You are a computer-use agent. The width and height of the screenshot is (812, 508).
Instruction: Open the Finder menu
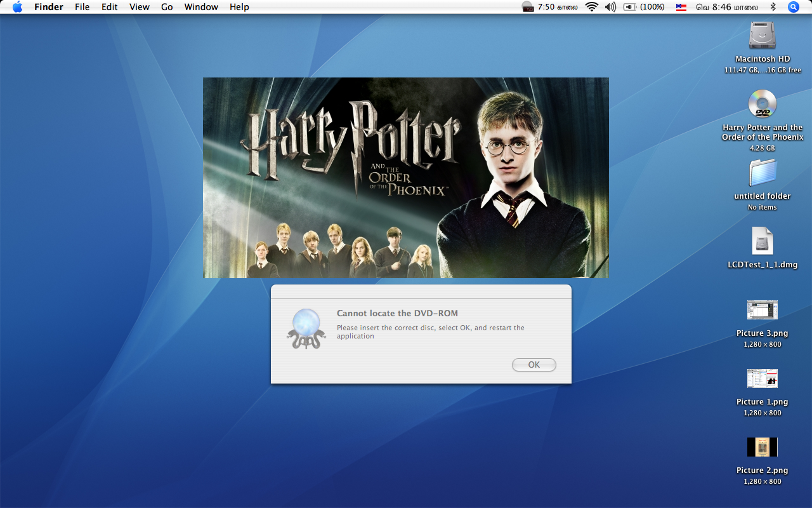click(x=48, y=7)
